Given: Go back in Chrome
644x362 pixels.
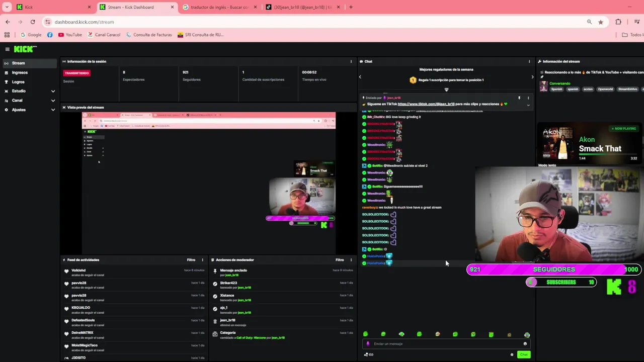Looking at the screenshot, I should [8, 22].
